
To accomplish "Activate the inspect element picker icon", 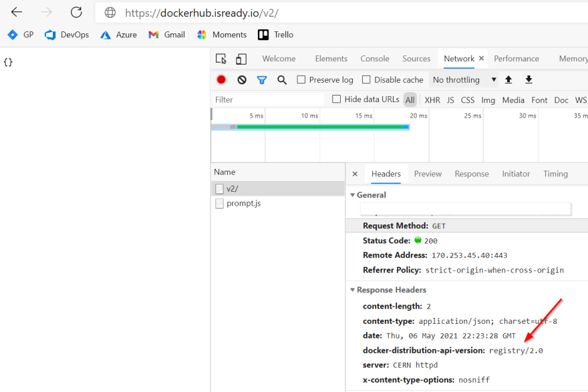I will 221,59.
